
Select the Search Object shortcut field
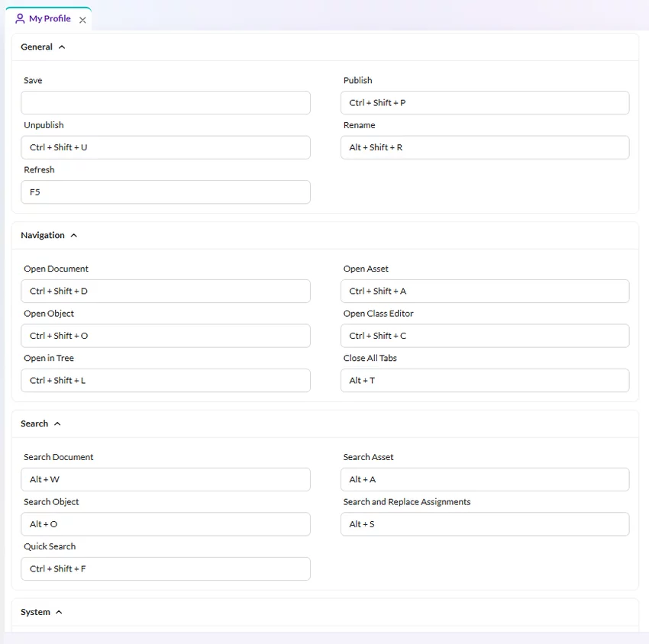point(166,524)
